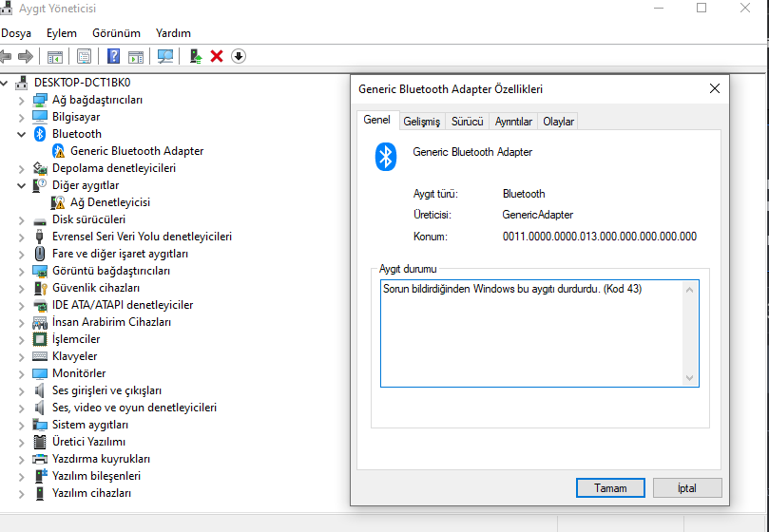Switch to the Gelişmiş tab
Screen dimensions: 769x532
422,122
